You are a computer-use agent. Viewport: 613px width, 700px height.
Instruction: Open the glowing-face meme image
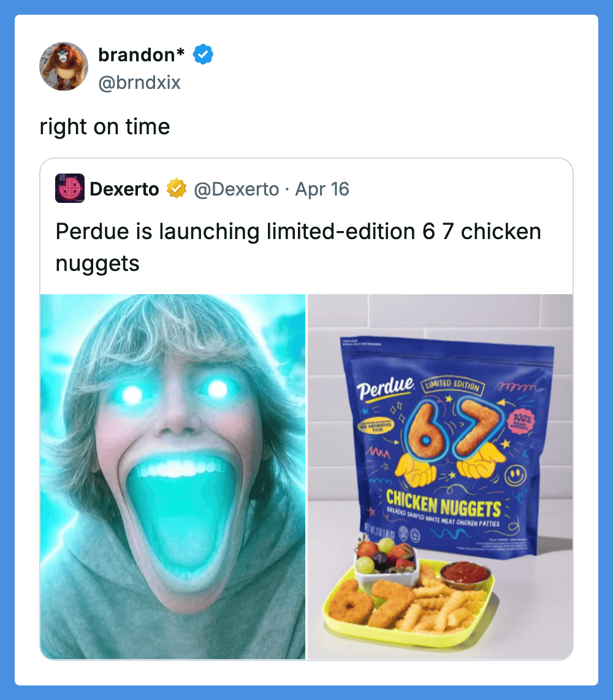point(172,476)
